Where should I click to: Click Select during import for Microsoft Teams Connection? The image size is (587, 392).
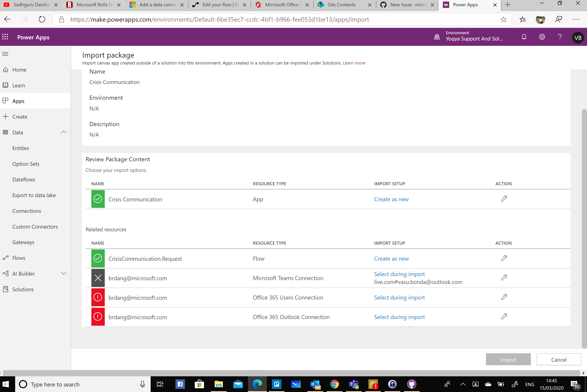[x=399, y=274]
